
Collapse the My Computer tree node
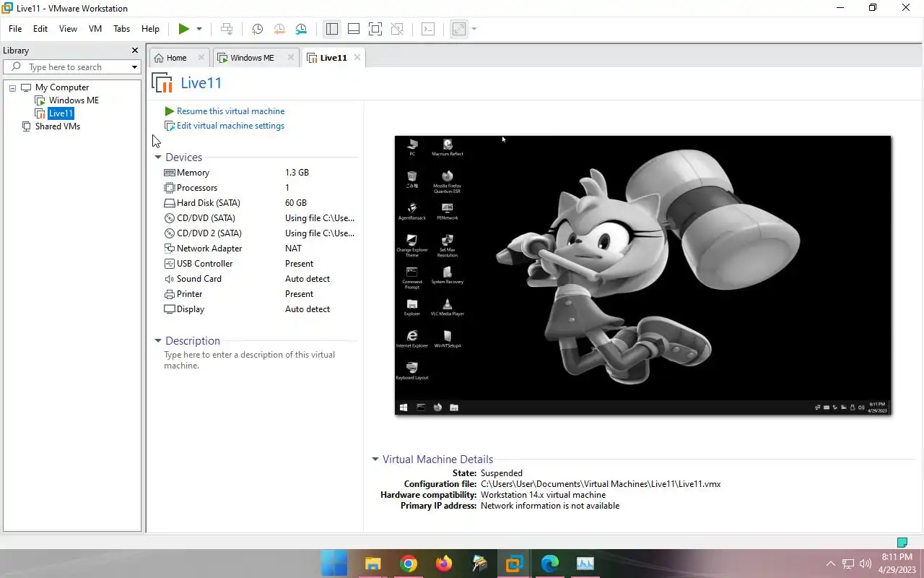[x=12, y=87]
